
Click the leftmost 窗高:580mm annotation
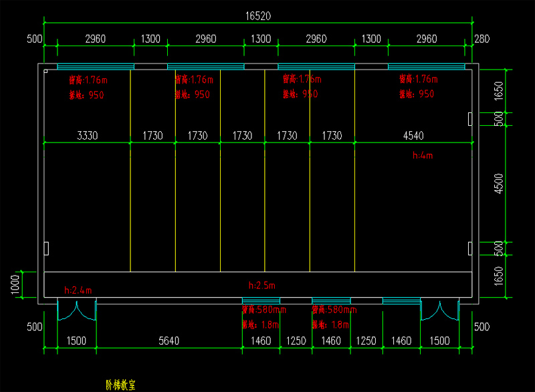point(263,310)
